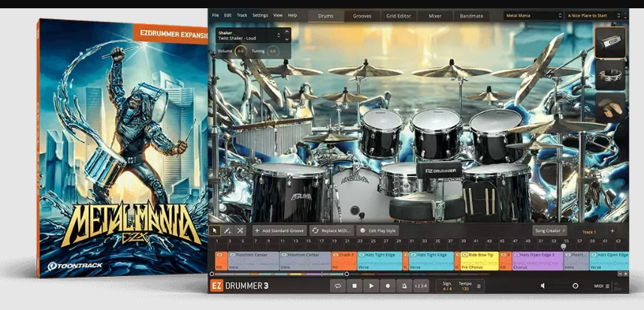Switch to the Bandmate tab

(471, 16)
